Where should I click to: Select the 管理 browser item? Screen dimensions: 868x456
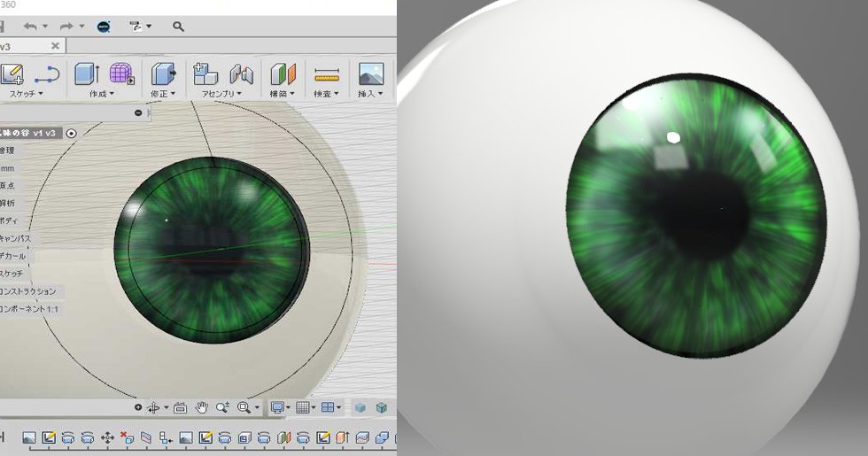coord(7,151)
